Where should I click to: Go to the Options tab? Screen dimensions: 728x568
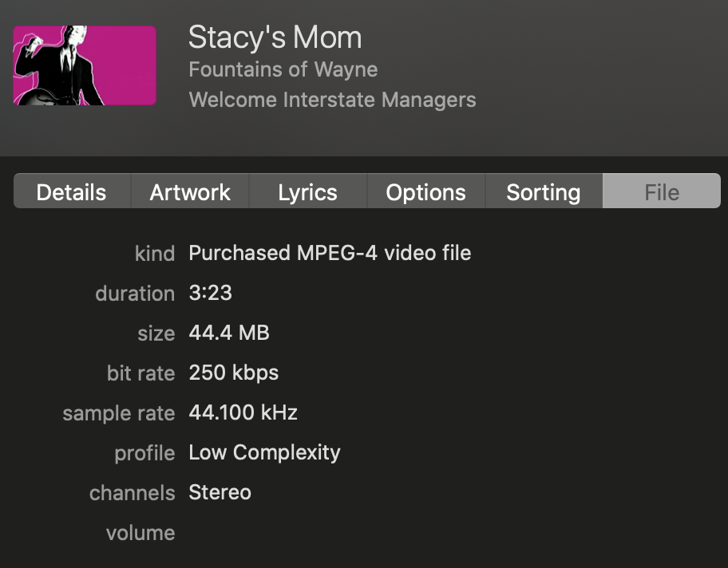pos(426,191)
